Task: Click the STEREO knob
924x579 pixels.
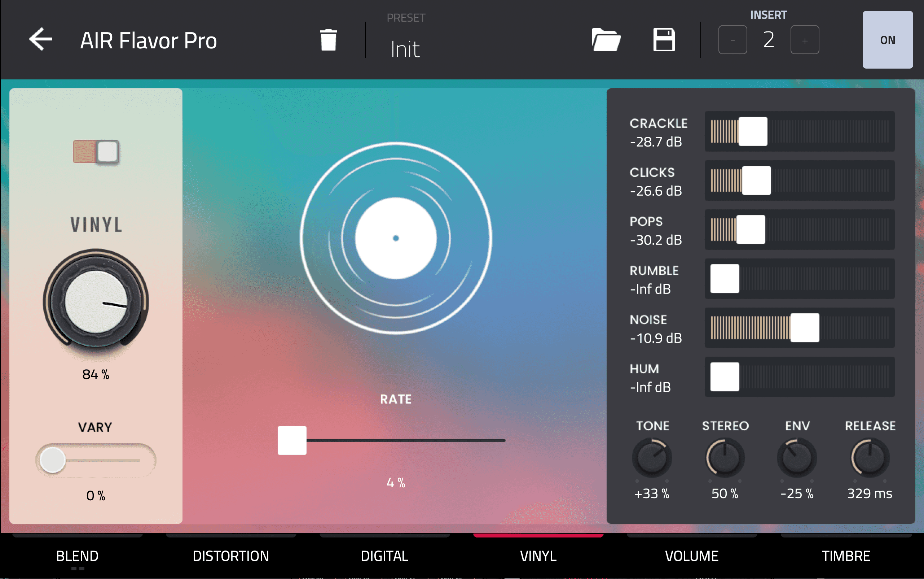Action: click(x=725, y=458)
